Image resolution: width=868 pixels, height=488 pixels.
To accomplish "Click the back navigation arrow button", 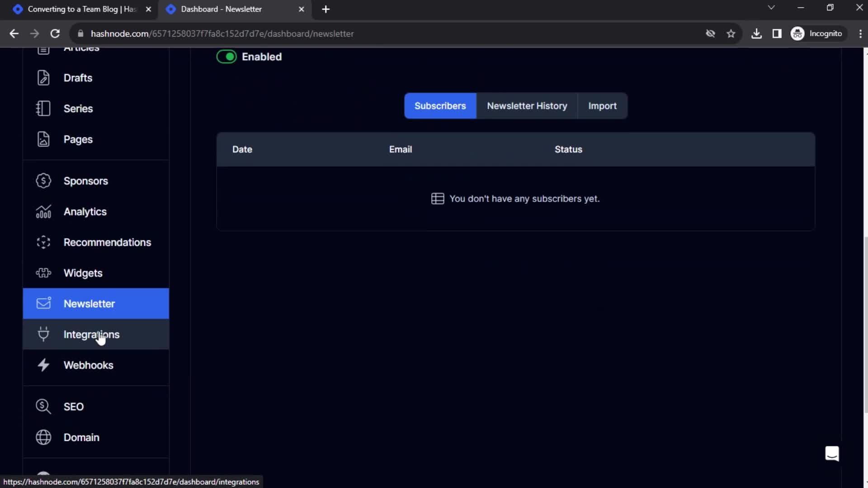I will coord(14,33).
